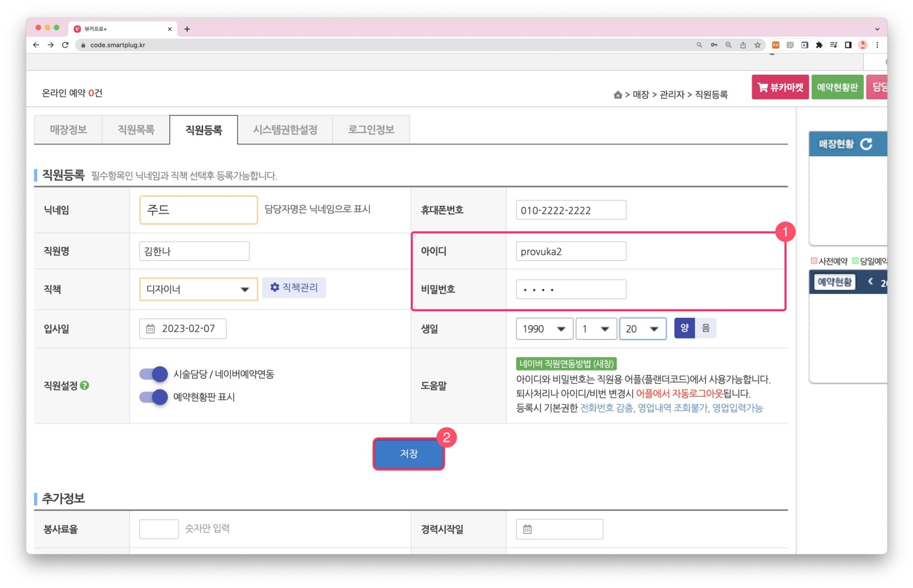Click the browser bookmark star icon
Screen dimensions: 913x588
pos(758,45)
